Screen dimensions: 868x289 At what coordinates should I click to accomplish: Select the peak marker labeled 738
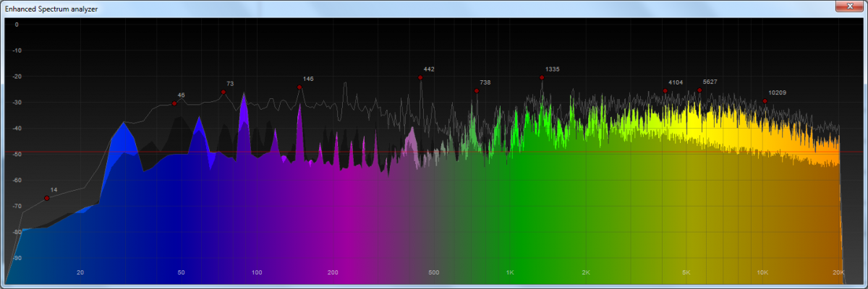(x=476, y=91)
